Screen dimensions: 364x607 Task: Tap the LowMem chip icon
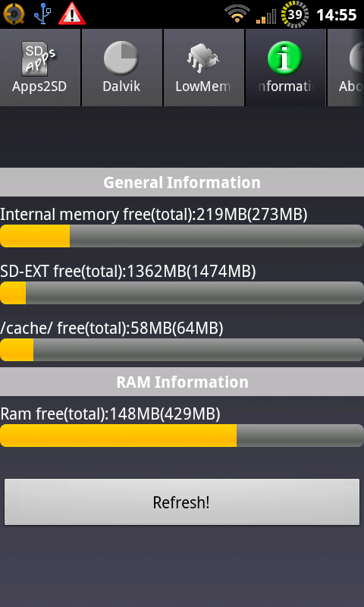point(203,59)
